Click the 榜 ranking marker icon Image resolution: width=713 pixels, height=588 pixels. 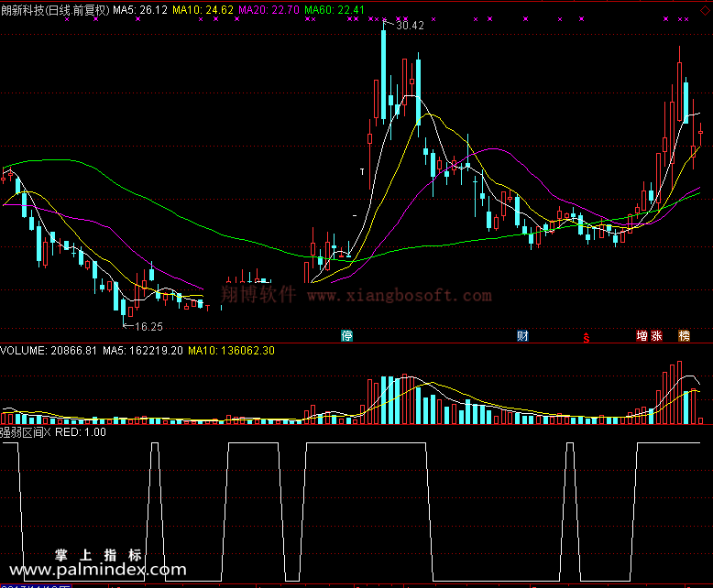click(684, 336)
